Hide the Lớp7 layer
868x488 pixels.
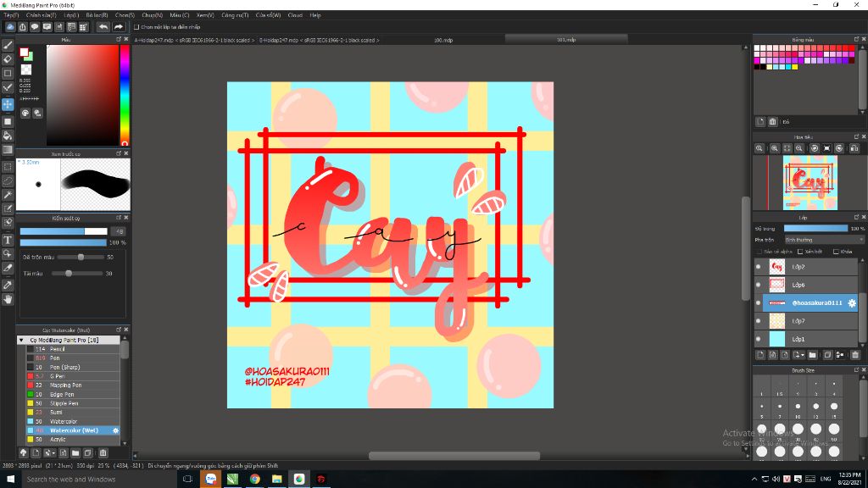759,321
